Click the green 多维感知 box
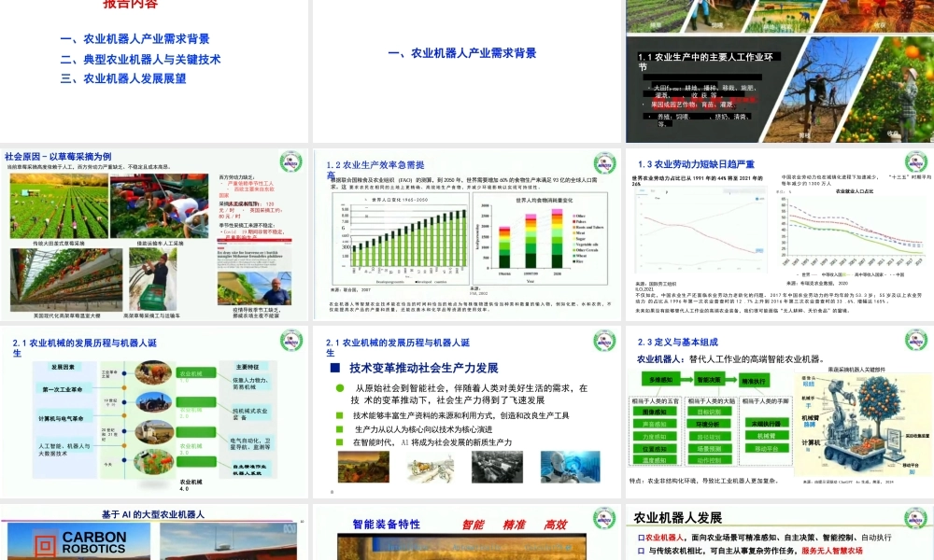The height and width of the screenshot is (560, 934). 661,380
